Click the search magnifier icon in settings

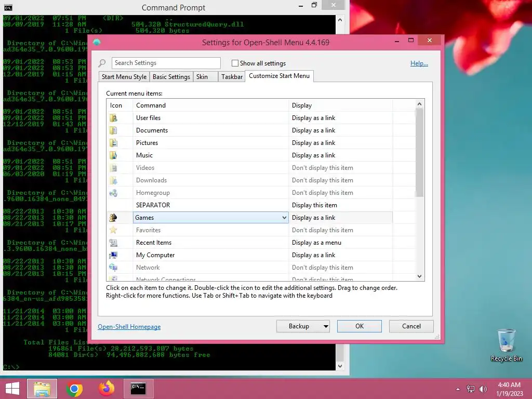click(102, 63)
